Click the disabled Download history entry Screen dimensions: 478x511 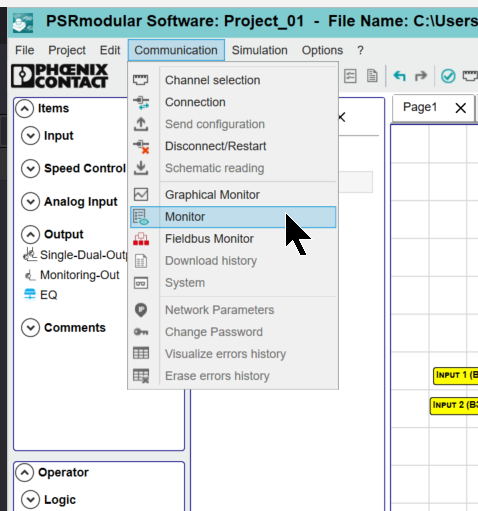[x=233, y=261]
